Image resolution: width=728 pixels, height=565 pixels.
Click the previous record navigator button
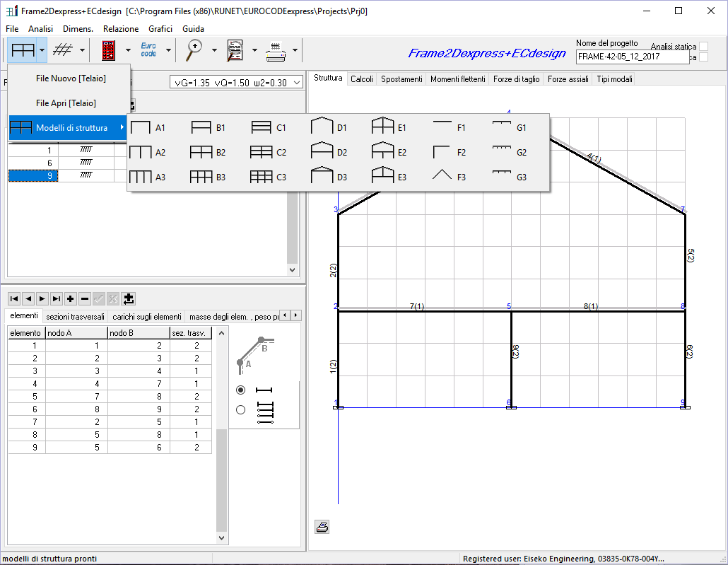(28, 298)
